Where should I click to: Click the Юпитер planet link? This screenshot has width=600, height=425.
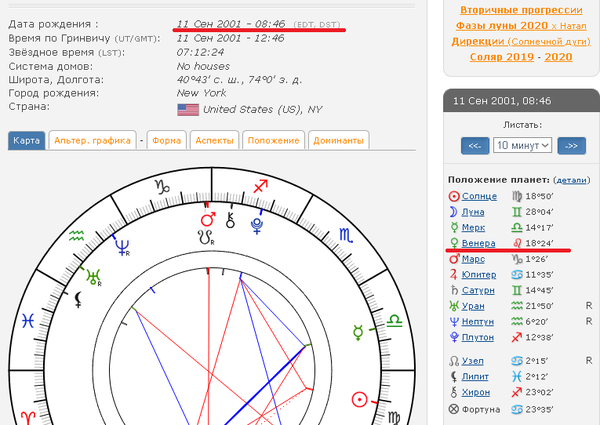[x=479, y=275]
